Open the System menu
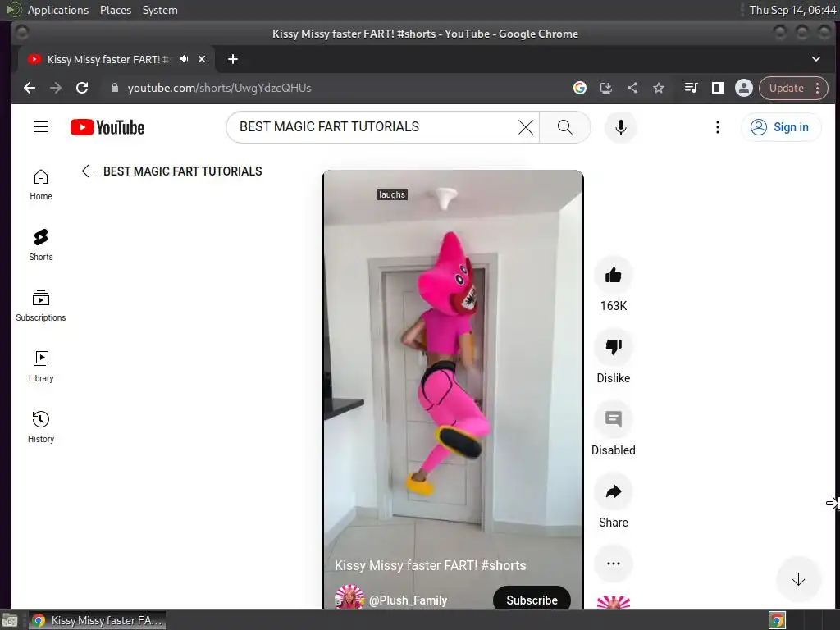Screen dimensions: 840x630 [160, 10]
